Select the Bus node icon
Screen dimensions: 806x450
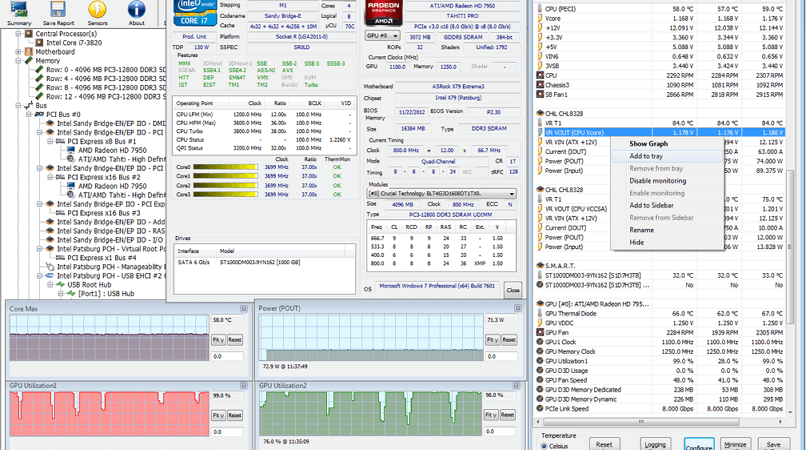(x=29, y=105)
